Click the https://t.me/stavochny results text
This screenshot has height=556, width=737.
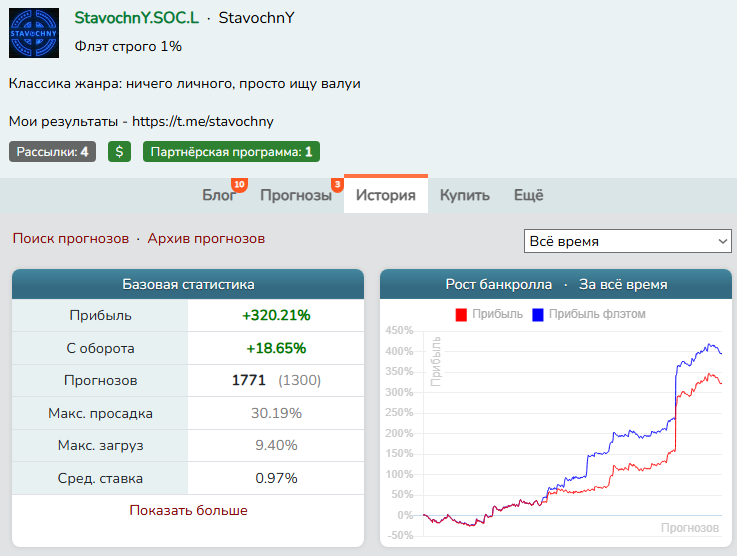(x=203, y=121)
